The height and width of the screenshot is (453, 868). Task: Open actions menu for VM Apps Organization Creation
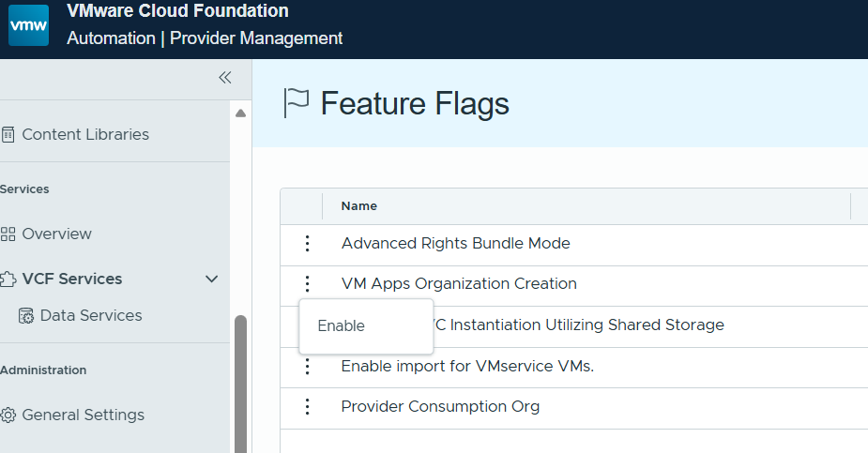click(x=306, y=283)
